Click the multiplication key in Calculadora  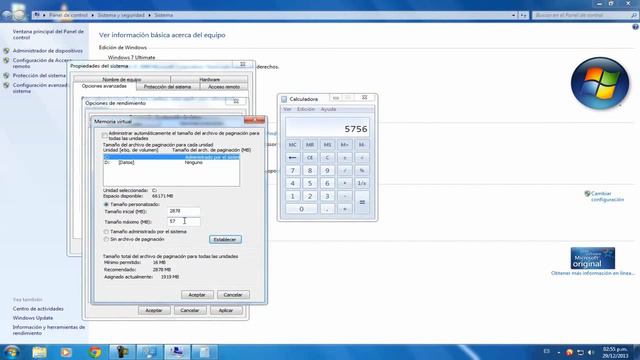point(344,183)
